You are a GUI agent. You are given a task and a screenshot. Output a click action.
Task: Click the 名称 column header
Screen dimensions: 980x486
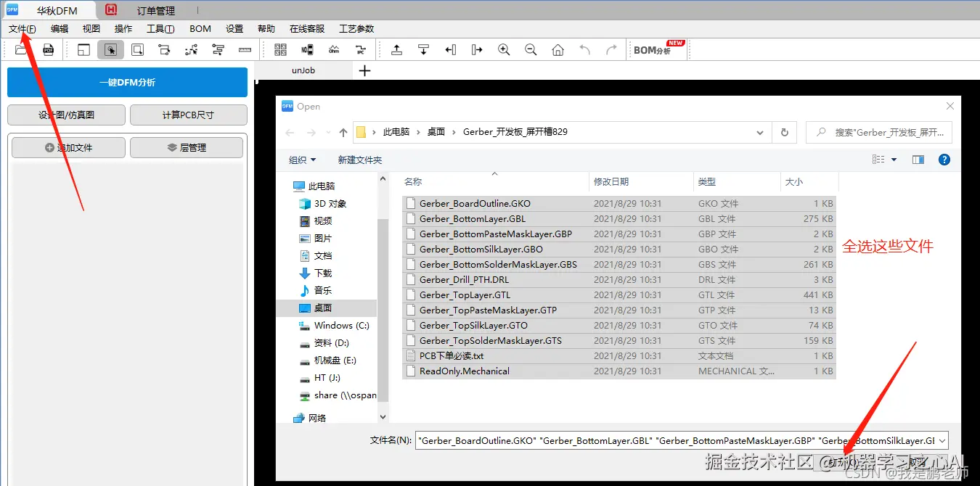click(413, 182)
